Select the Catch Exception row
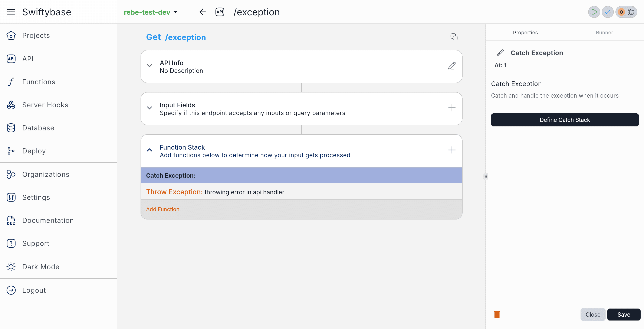 point(302,176)
